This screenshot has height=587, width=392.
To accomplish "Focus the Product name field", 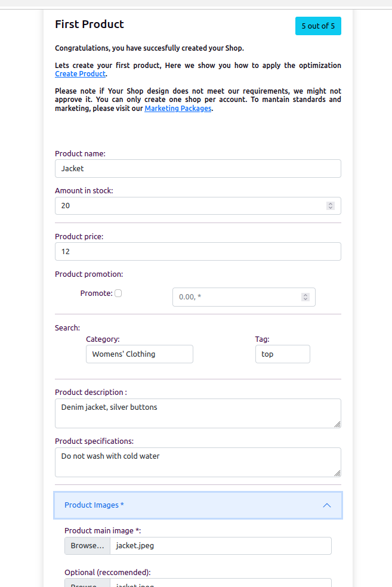I will pos(197,169).
